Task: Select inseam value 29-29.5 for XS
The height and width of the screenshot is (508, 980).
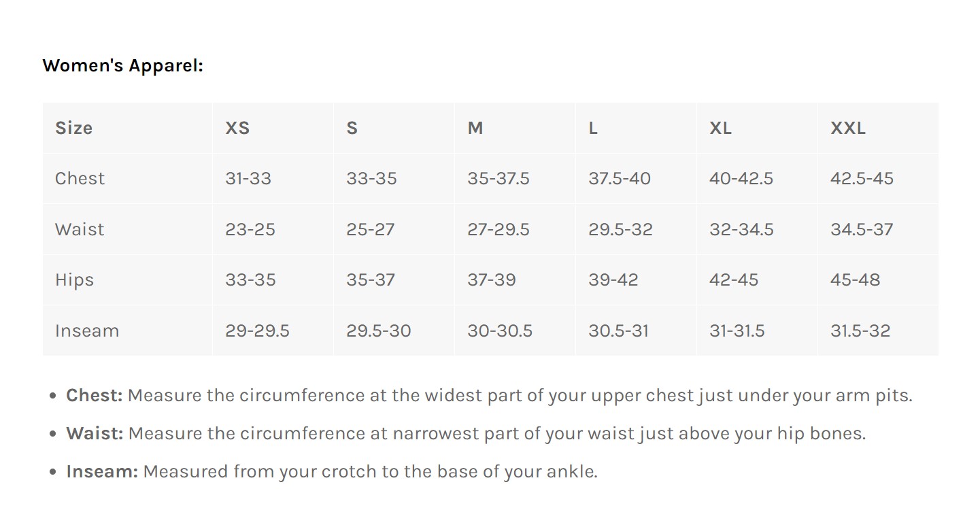Action: pyautogui.click(x=257, y=331)
